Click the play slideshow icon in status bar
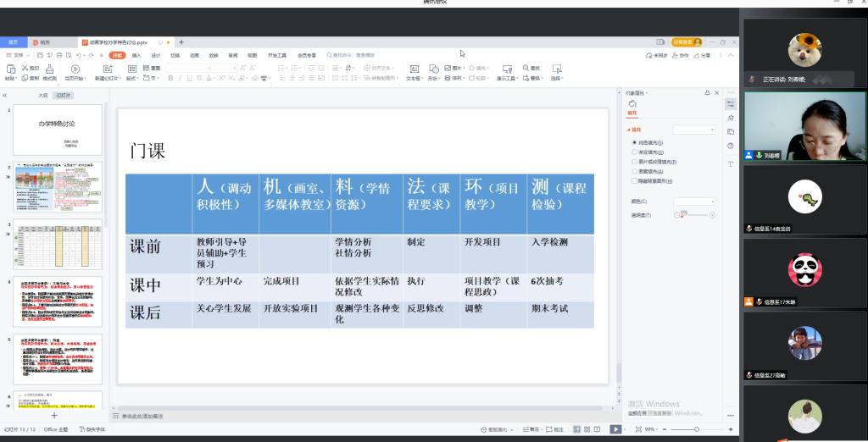868x442 pixels. click(616, 429)
